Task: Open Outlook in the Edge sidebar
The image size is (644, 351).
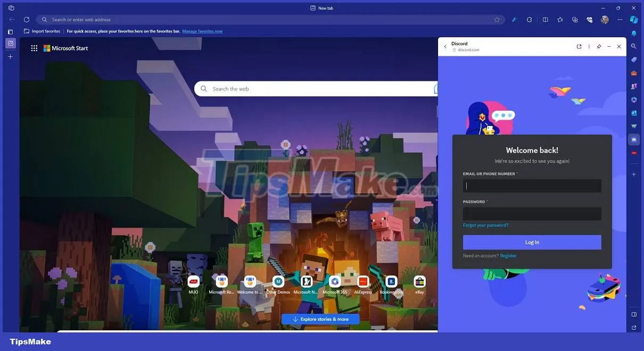Action: 634,113
